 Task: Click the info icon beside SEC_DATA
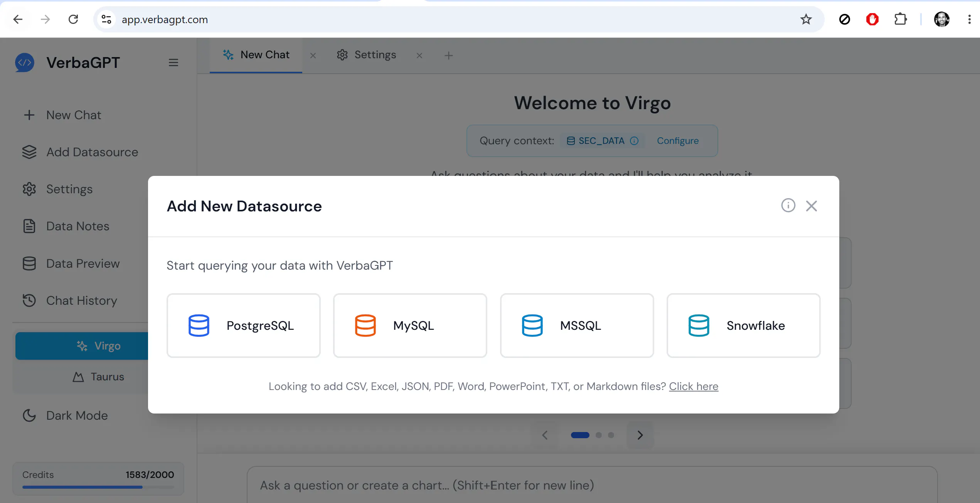(x=634, y=141)
